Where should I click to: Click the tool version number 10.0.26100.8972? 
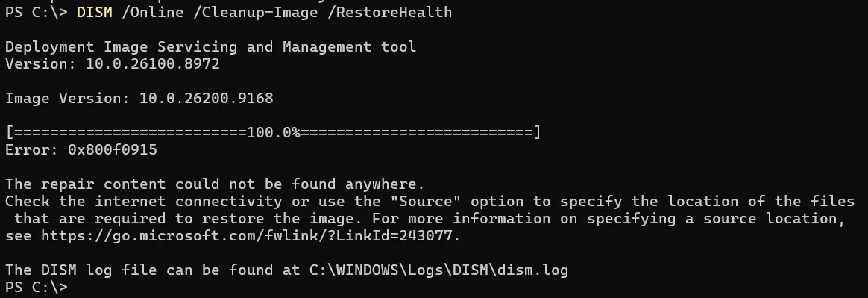pos(153,63)
